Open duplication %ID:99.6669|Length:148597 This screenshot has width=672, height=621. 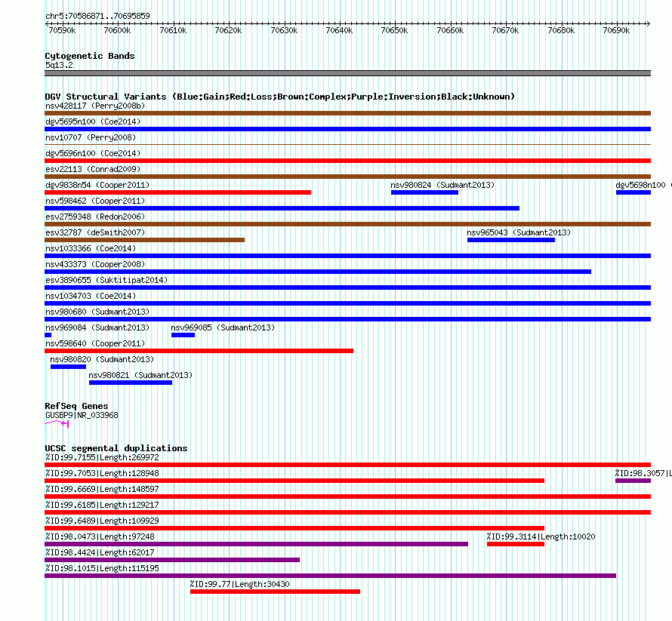347,496
